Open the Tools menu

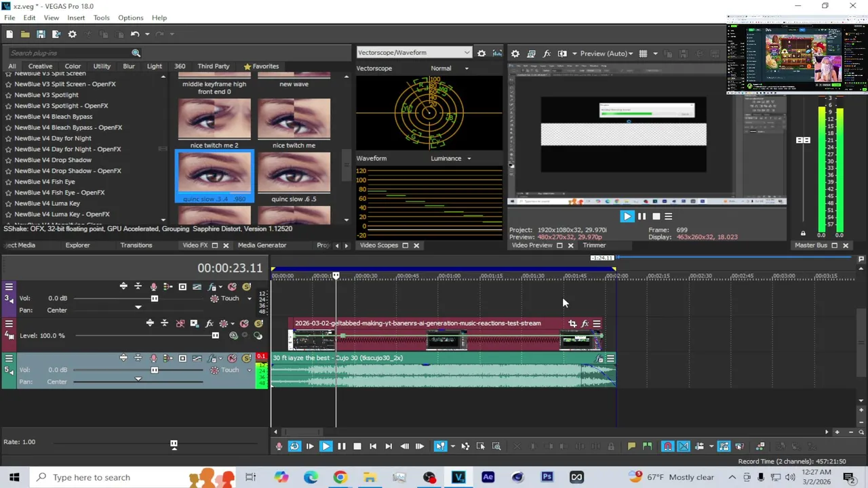coord(102,18)
